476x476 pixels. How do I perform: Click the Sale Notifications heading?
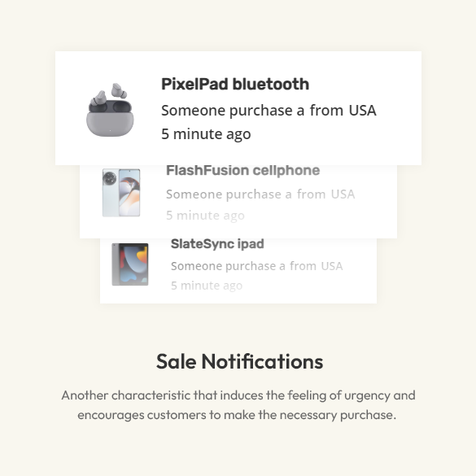coord(239,361)
